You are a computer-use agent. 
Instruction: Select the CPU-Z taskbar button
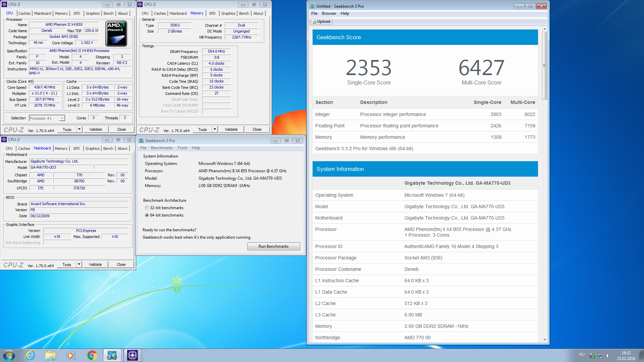coord(132,355)
